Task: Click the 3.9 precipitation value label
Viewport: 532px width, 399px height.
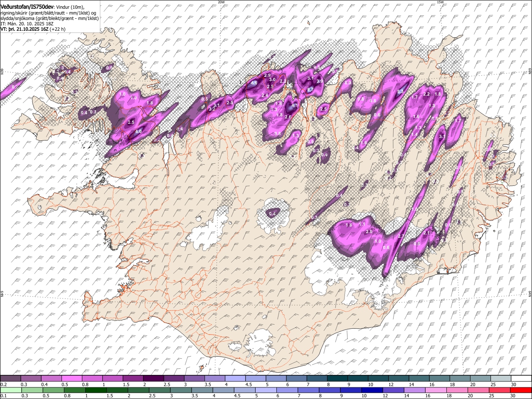Action: (320, 81)
